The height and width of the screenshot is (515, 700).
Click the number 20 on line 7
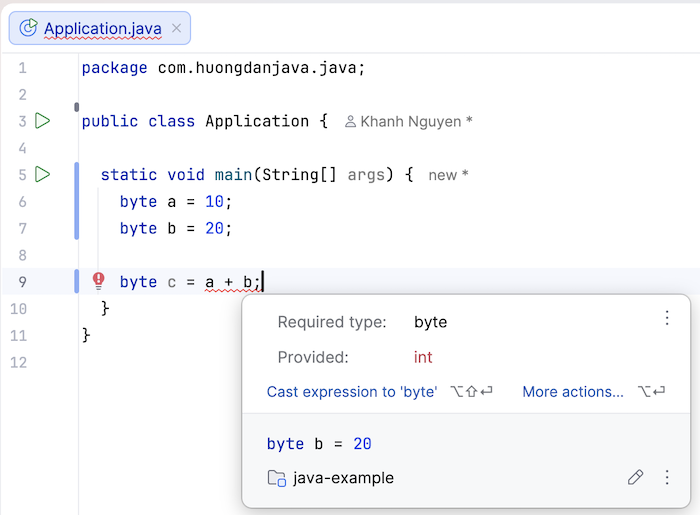pyautogui.click(x=214, y=228)
